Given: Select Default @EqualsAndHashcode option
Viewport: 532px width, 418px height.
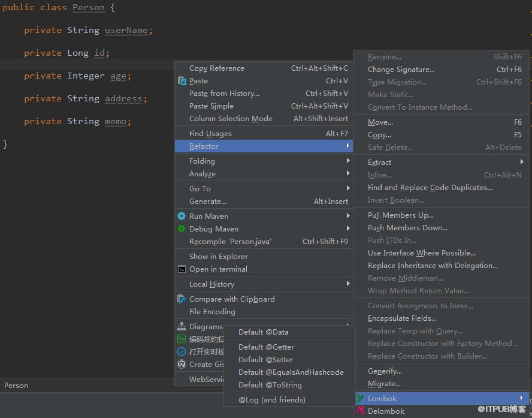Looking at the screenshot, I should point(289,372).
